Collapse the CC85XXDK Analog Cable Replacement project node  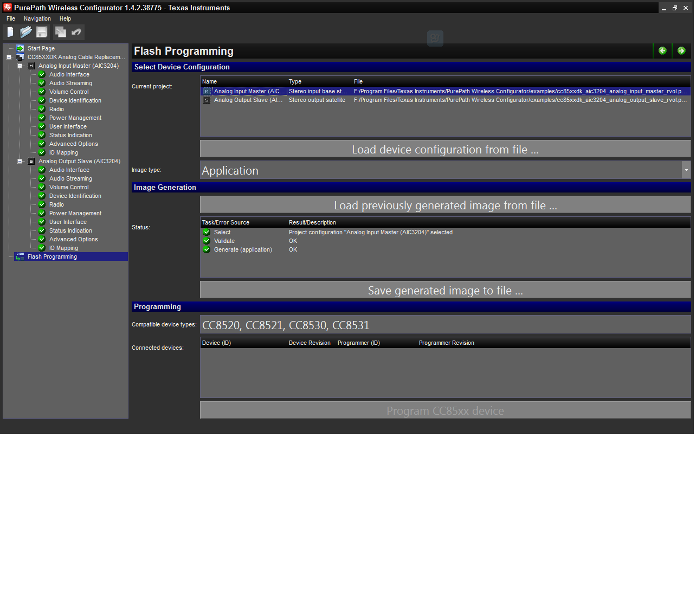coord(9,57)
